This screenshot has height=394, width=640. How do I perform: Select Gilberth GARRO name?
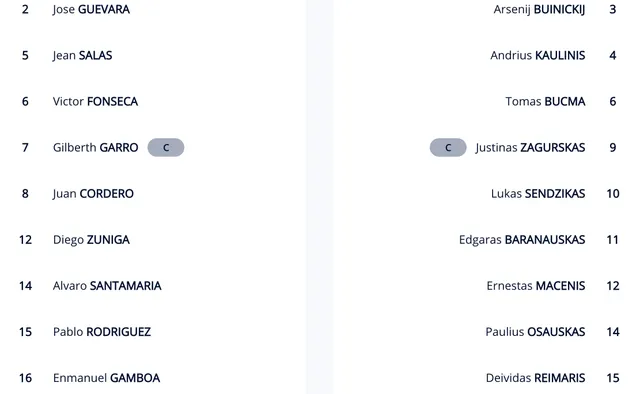[96, 147]
